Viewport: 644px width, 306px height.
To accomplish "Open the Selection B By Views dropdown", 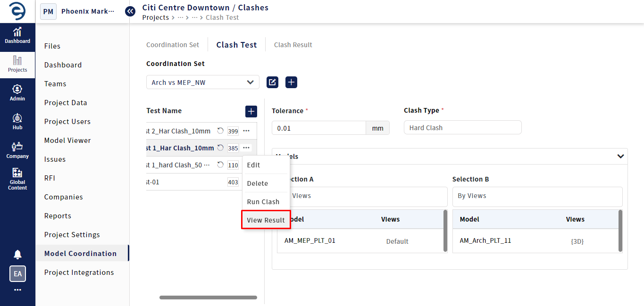I will 537,196.
